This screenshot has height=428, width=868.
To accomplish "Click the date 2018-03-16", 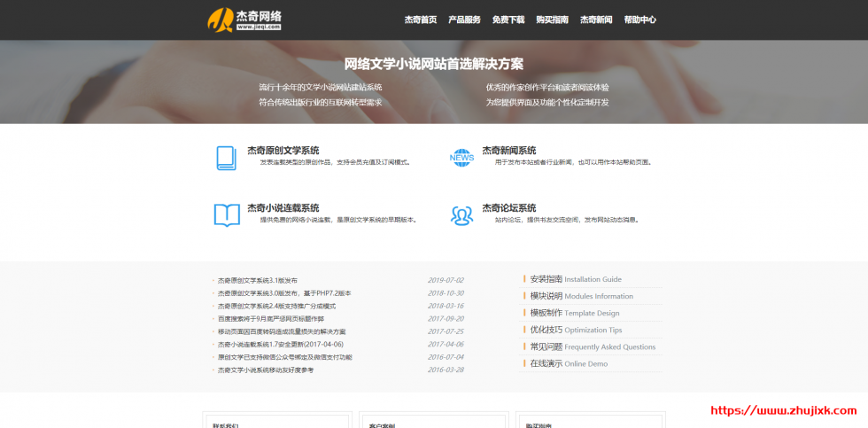I will (x=446, y=306).
